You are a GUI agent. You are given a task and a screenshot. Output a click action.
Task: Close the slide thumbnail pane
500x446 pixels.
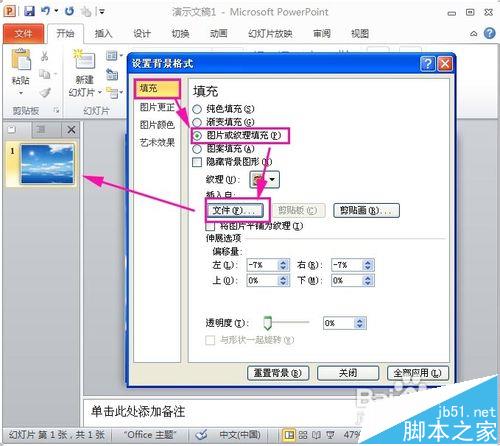(x=71, y=129)
